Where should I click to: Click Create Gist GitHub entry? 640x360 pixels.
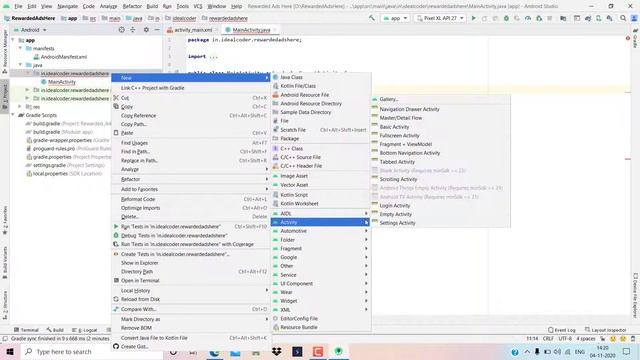click(x=134, y=347)
